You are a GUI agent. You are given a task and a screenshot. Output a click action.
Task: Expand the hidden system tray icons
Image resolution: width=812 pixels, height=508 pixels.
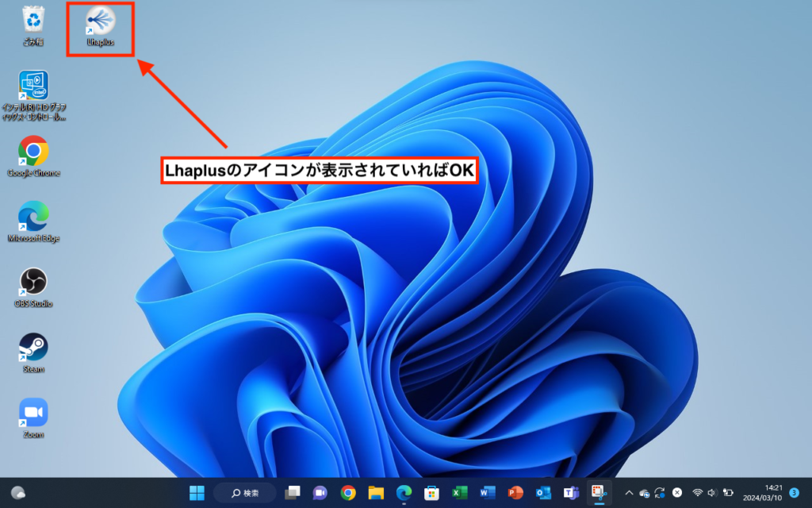[629, 493]
